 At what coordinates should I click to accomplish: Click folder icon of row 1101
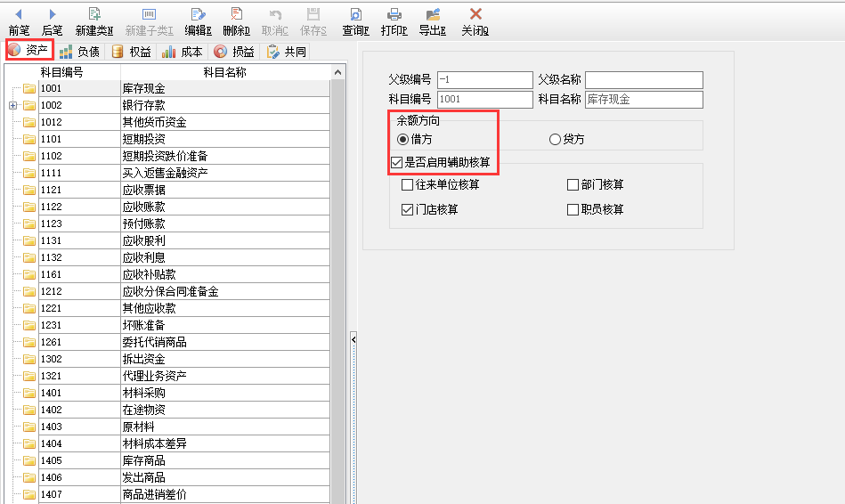(x=29, y=139)
